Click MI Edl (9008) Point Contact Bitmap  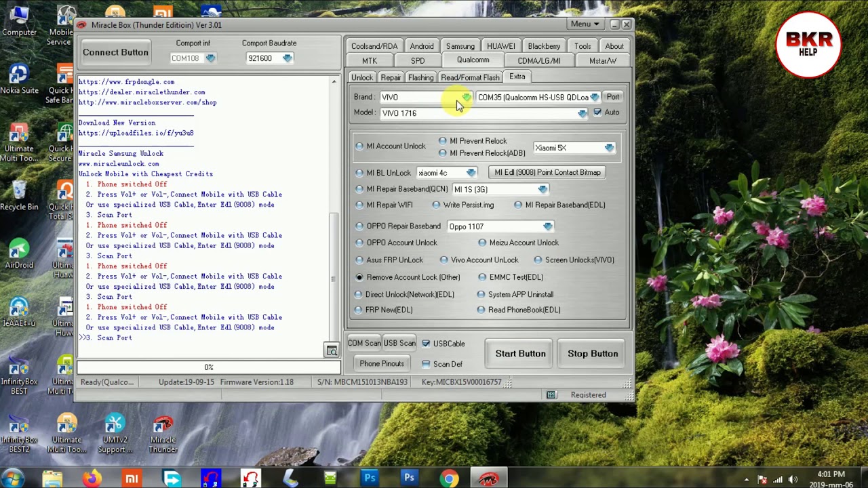pos(547,173)
